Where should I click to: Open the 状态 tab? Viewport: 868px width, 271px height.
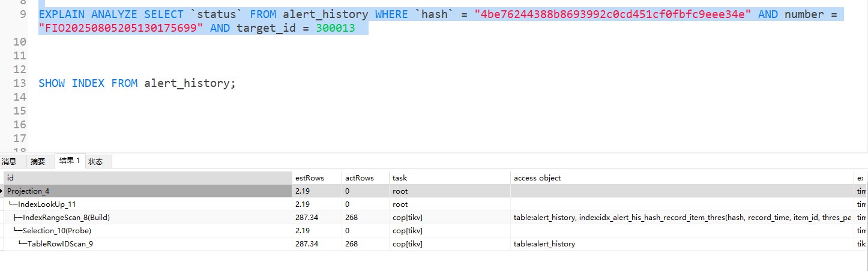click(x=95, y=161)
